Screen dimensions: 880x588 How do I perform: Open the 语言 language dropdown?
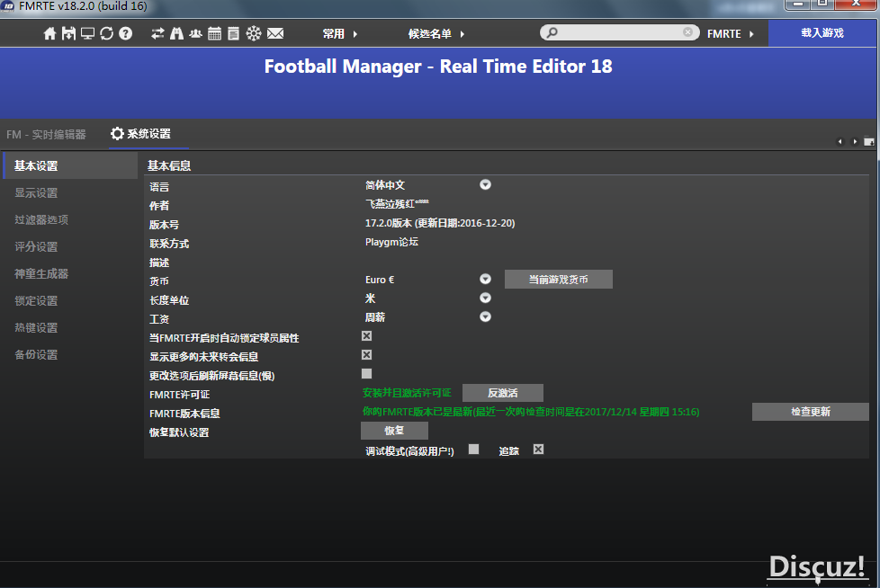click(x=486, y=184)
